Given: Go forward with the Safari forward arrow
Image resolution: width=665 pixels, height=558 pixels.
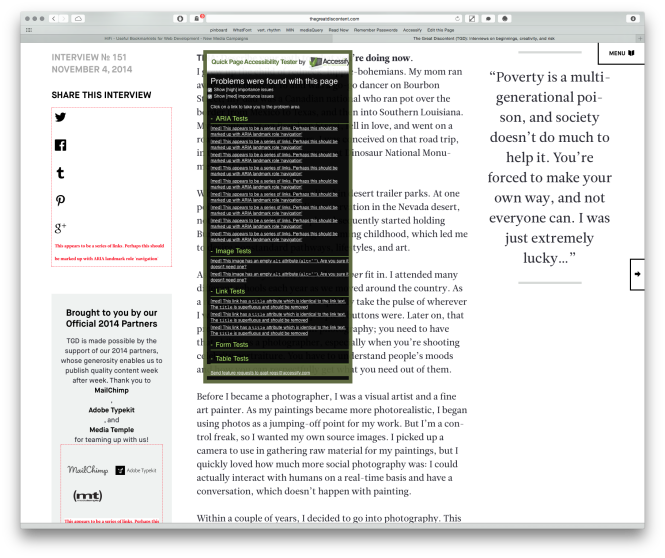Looking at the screenshot, I should (64, 19).
